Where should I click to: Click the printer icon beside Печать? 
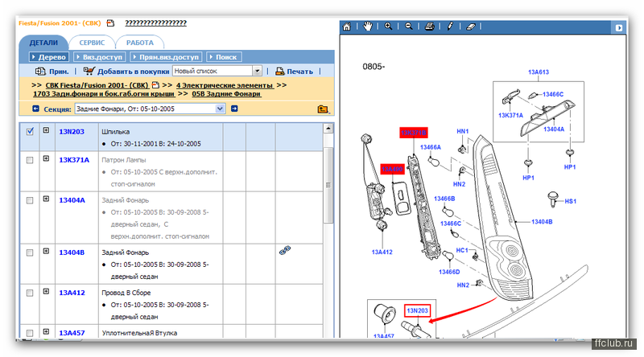tap(279, 72)
